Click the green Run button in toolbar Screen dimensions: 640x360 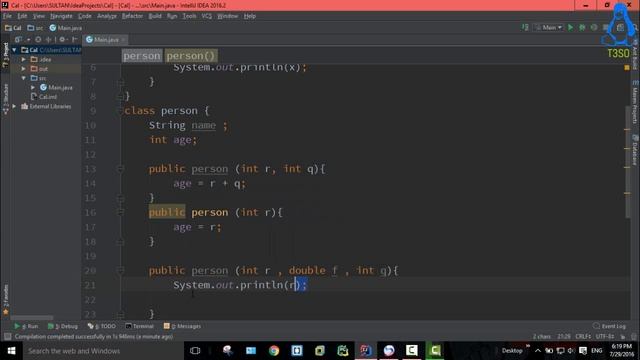click(x=571, y=27)
